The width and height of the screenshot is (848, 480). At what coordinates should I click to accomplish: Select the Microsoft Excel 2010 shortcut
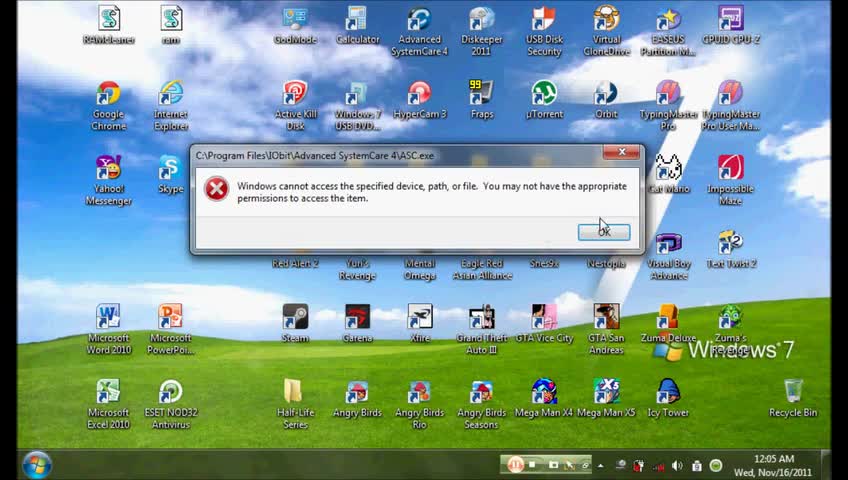(109, 404)
